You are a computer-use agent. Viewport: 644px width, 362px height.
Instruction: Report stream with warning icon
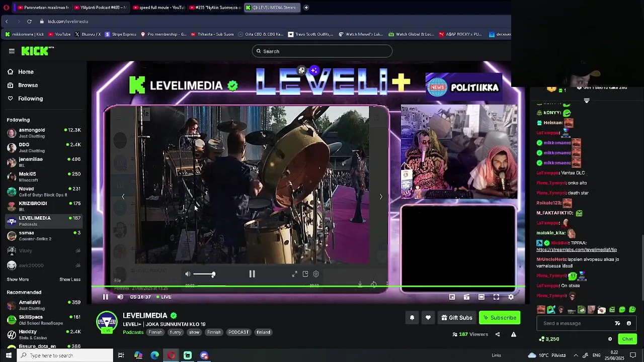tap(514, 334)
